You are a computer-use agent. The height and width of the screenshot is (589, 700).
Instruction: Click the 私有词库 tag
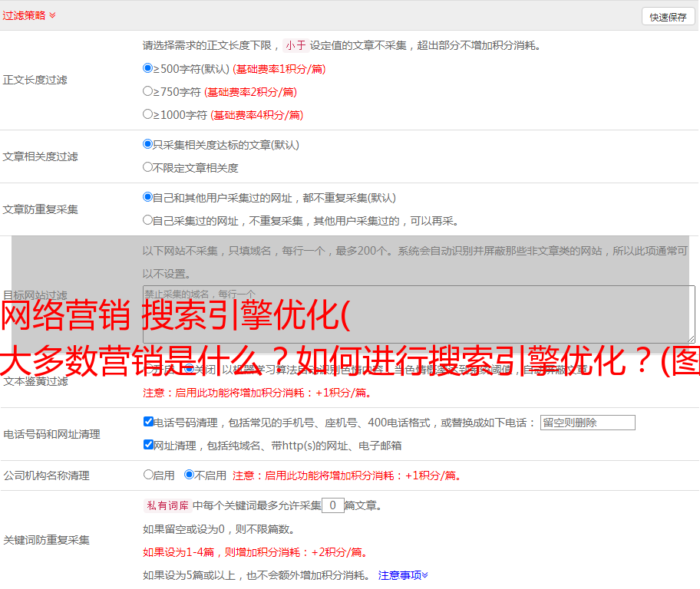pyautogui.click(x=167, y=505)
